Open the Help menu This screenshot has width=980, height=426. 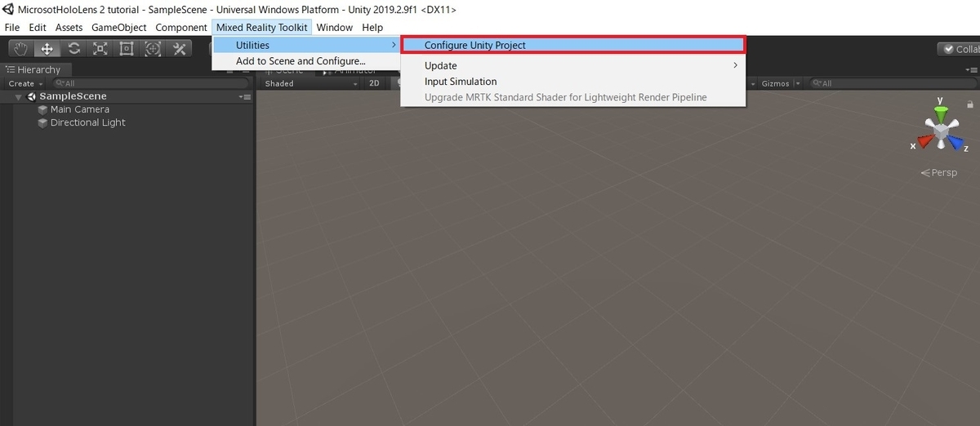coord(372,27)
